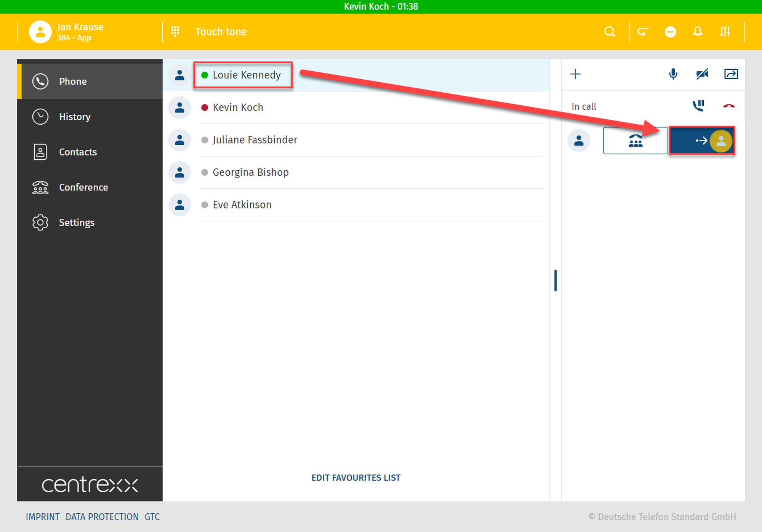Toggle the video camera icon
Image resolution: width=762 pixels, height=532 pixels.
(702, 74)
